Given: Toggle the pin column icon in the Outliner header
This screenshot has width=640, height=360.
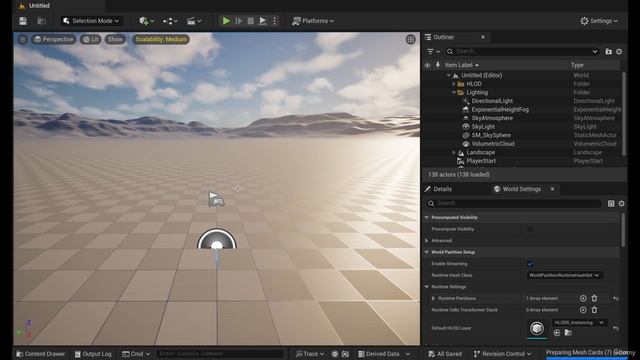Looking at the screenshot, I should pyautogui.click(x=438, y=65).
